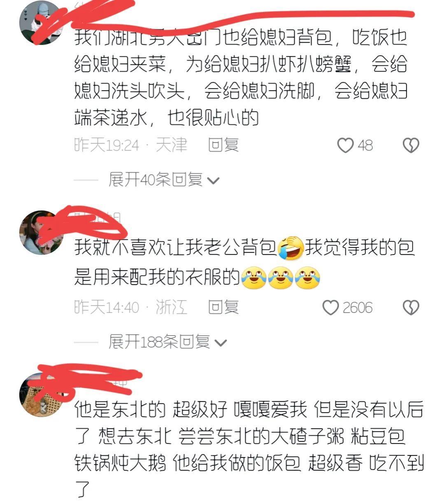
Task: Select the comment text about 湖北男人
Action: pos(241,77)
